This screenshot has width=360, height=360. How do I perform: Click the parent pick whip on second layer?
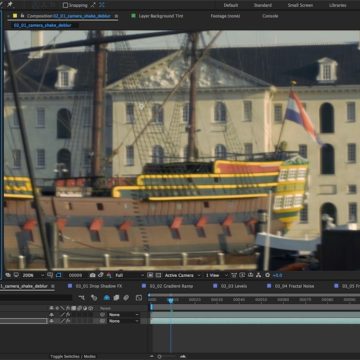102,321
